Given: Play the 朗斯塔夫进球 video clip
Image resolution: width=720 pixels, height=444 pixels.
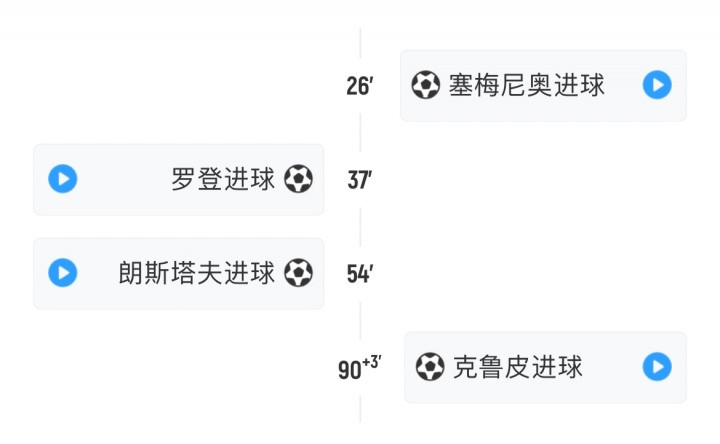Looking at the screenshot, I should click(63, 273).
